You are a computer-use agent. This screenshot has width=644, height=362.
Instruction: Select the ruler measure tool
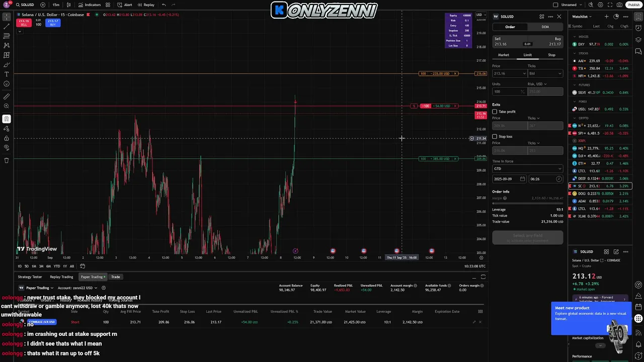tap(7, 97)
